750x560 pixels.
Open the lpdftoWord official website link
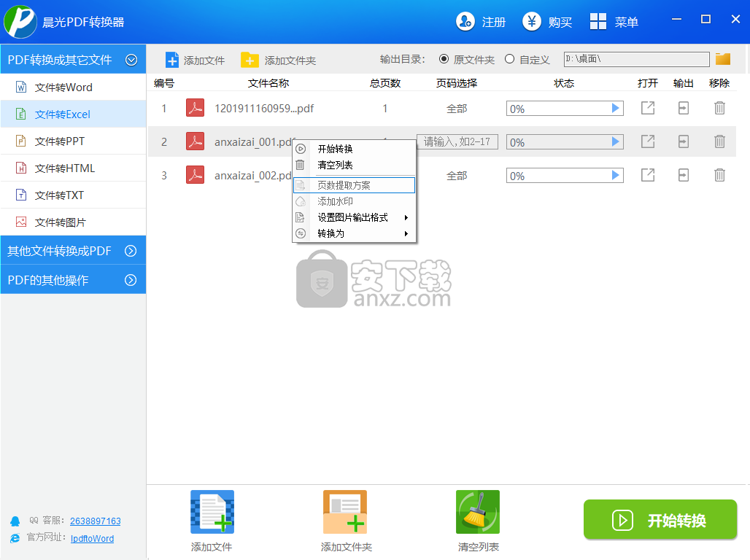[93, 538]
